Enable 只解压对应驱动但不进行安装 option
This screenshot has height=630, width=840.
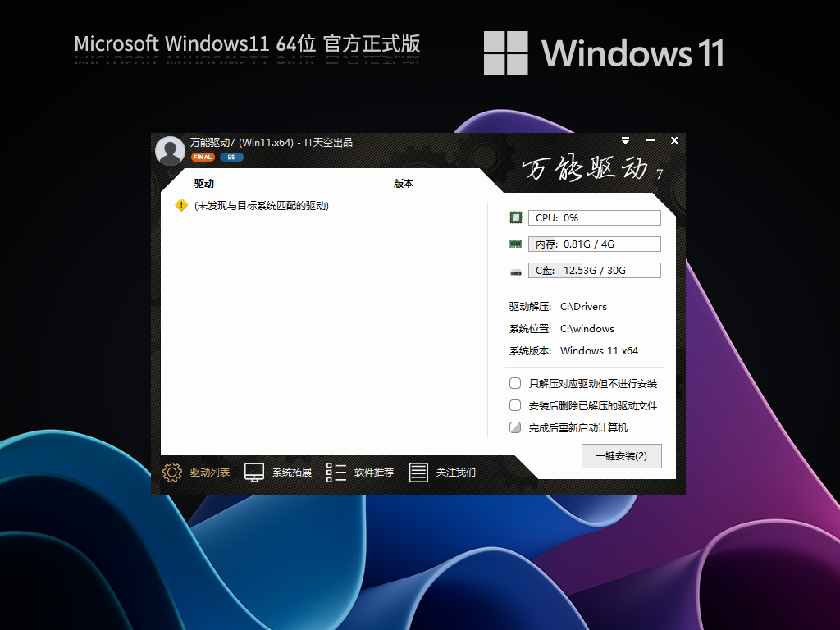515,382
